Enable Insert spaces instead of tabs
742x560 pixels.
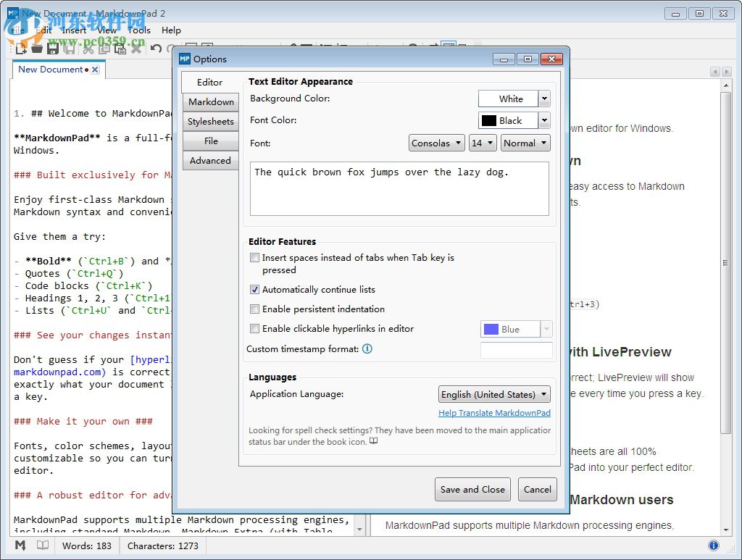[x=255, y=257]
